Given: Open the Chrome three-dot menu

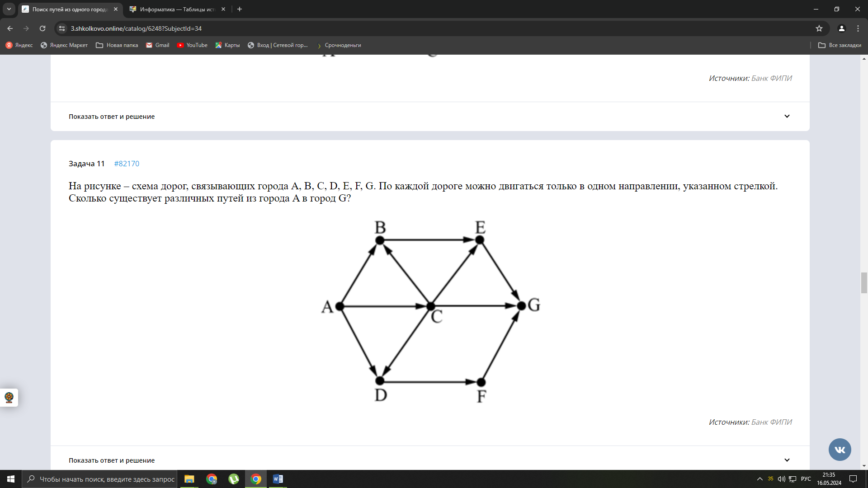Looking at the screenshot, I should click(858, 28).
